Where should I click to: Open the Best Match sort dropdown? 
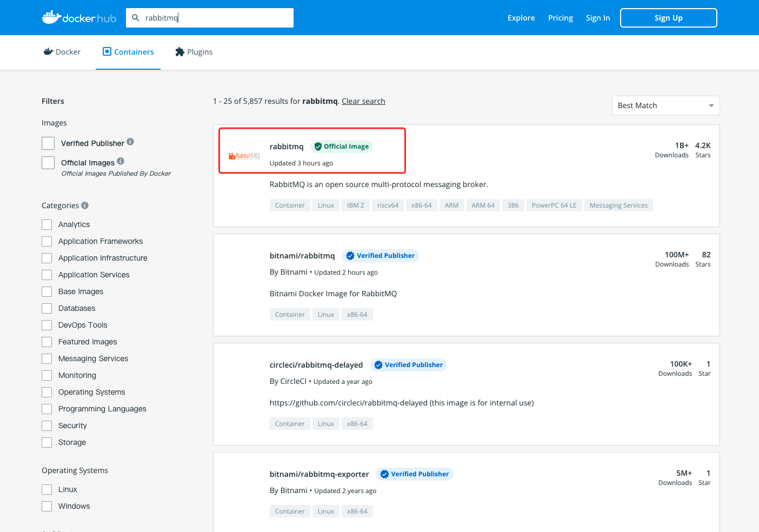click(665, 105)
